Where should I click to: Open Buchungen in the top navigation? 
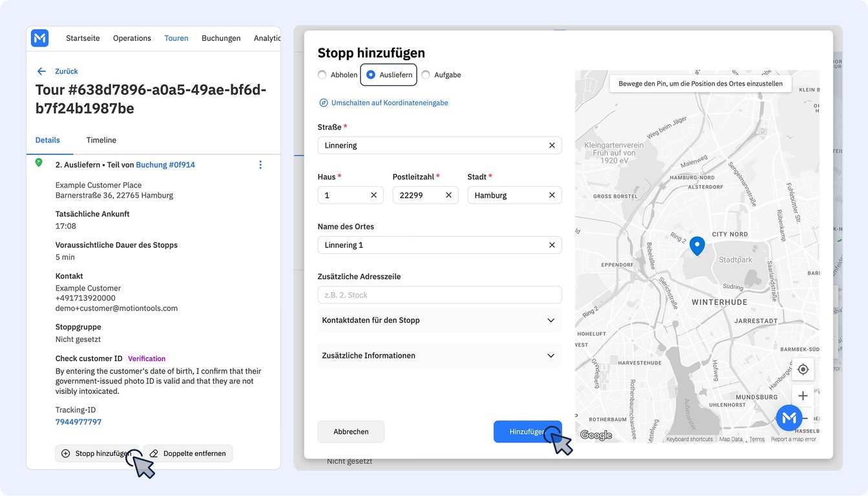click(x=221, y=38)
